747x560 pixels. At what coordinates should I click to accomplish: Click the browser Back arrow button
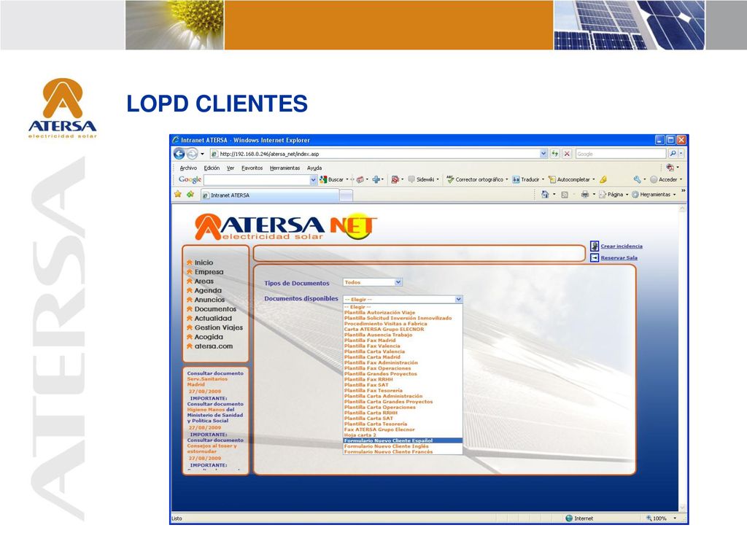click(179, 153)
